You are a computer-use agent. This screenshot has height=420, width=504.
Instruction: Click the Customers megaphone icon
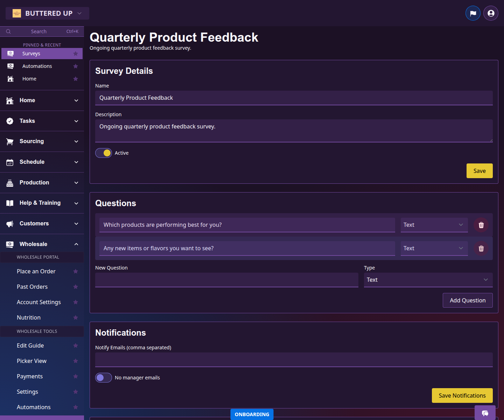coord(10,223)
